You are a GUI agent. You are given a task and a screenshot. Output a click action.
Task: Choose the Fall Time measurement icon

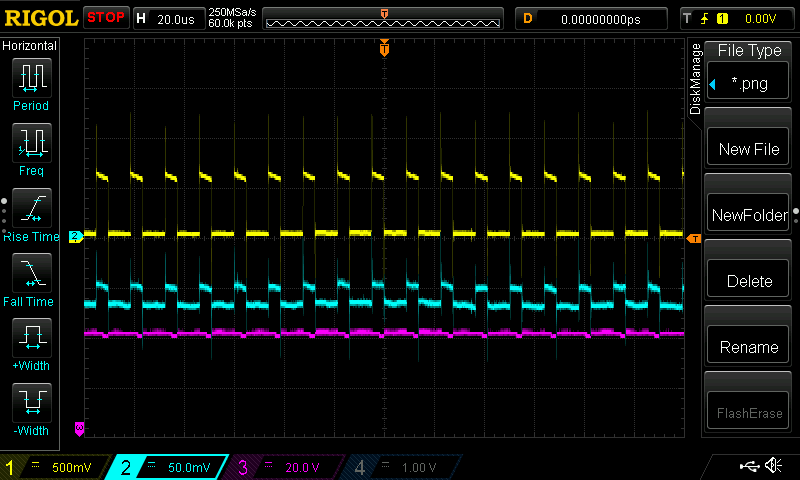point(31,273)
